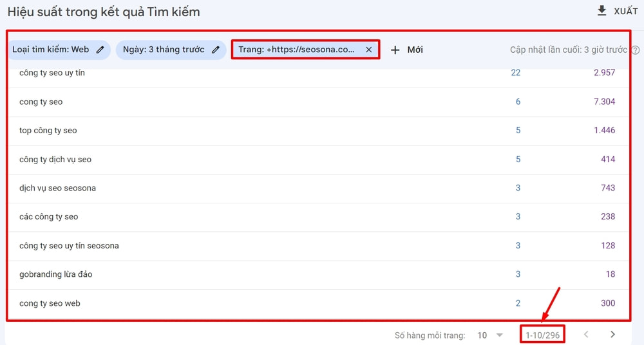Click impressions value 743
The width and height of the screenshot is (644, 345).
pos(608,188)
